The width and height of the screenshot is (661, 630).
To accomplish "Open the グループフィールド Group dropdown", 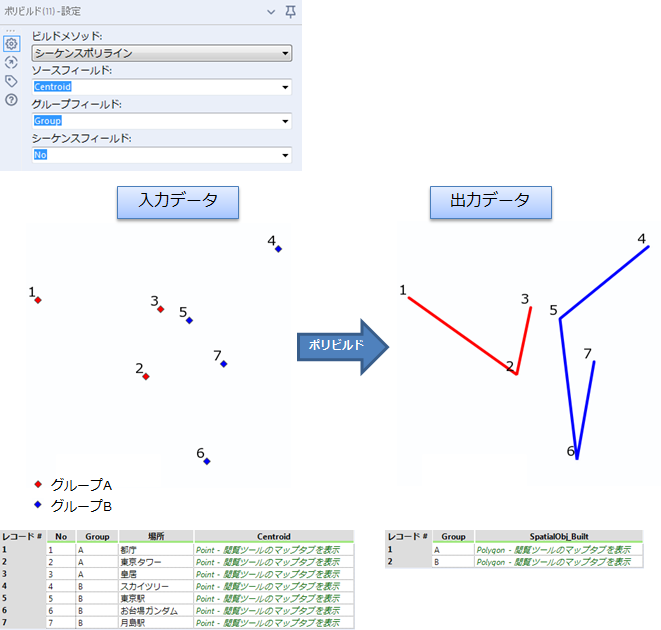I will click(162, 121).
